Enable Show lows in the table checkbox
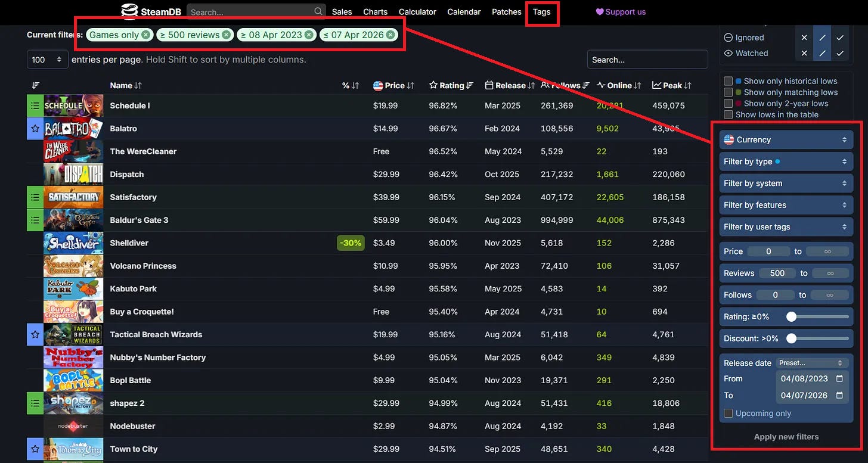Viewport: 868px width, 463px height. 728,114
